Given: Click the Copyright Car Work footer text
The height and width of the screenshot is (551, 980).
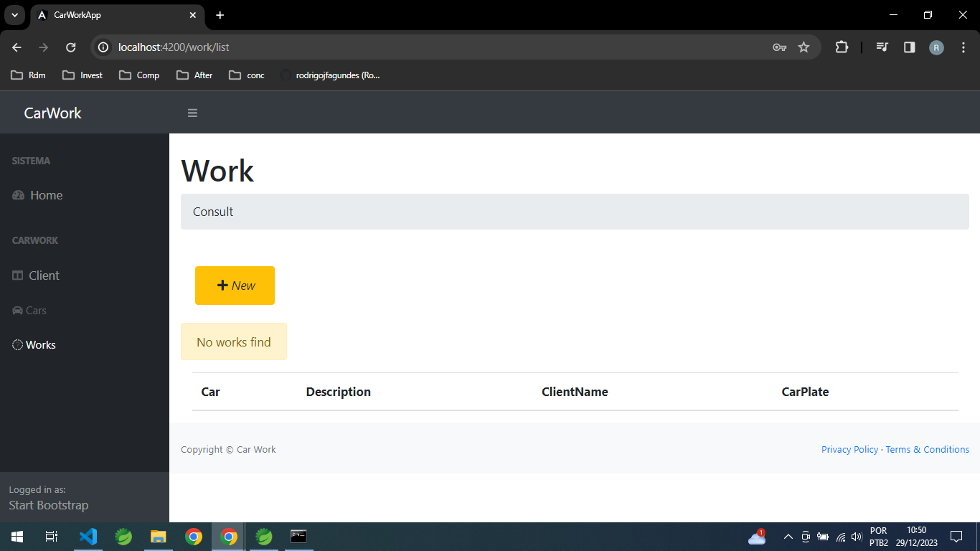Looking at the screenshot, I should (228, 449).
